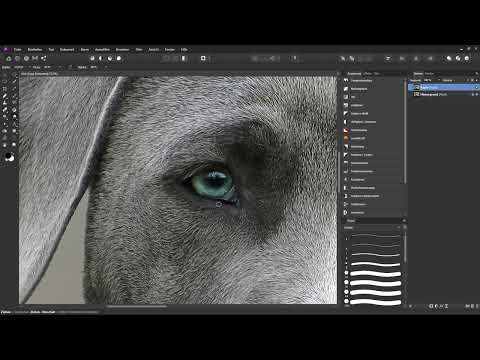Click the canvas horizontal scrollbar
480x360 pixels.
click(137, 306)
